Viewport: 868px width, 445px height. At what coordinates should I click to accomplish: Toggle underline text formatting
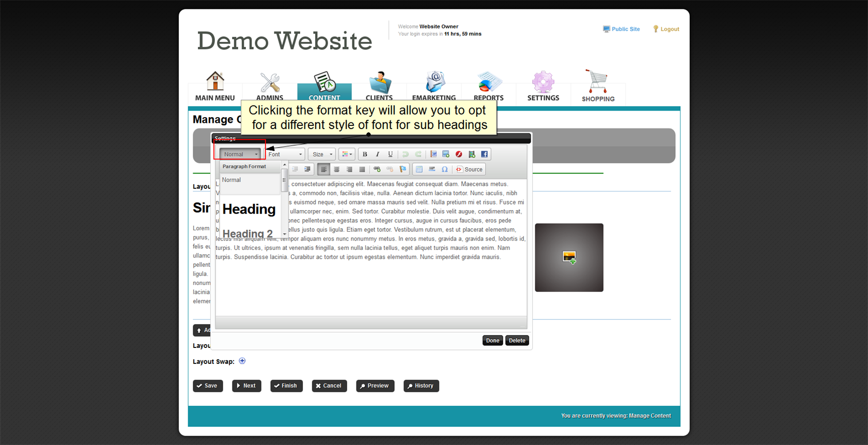[x=391, y=154]
